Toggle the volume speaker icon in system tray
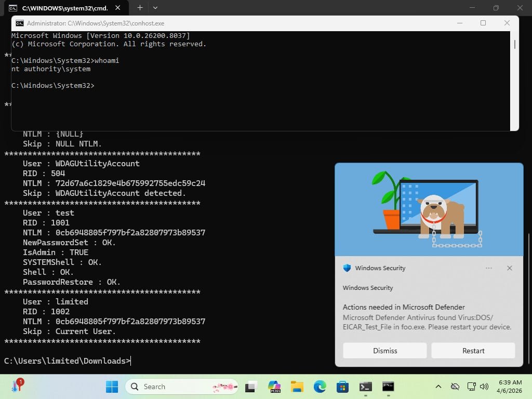This screenshot has width=532, height=399. (484, 387)
